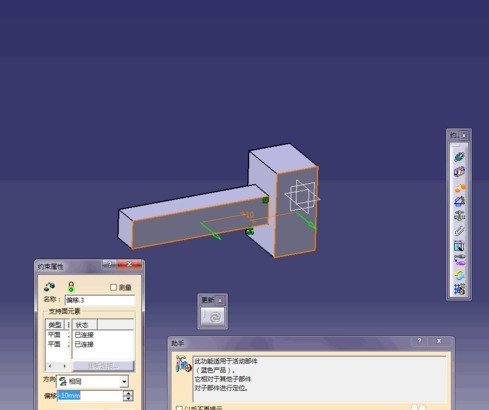Click the Change Constraint icon
This screenshot has height=410, width=489.
pyautogui.click(x=459, y=275)
